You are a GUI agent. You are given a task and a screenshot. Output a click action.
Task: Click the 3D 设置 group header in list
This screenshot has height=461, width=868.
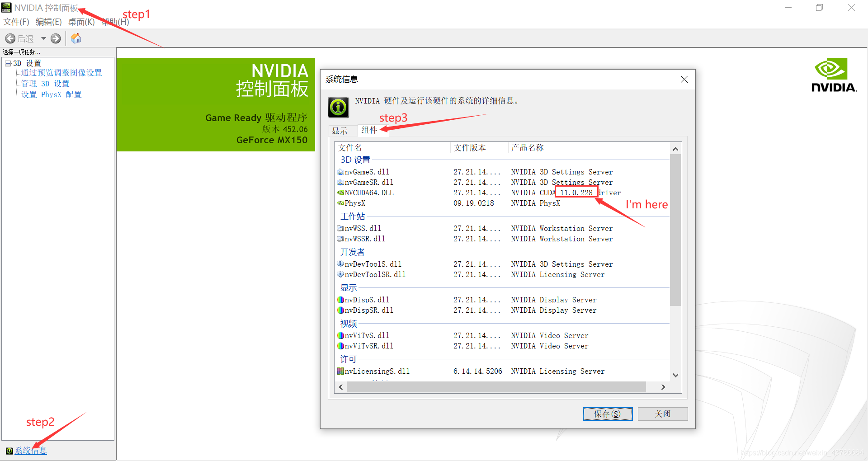(355, 160)
